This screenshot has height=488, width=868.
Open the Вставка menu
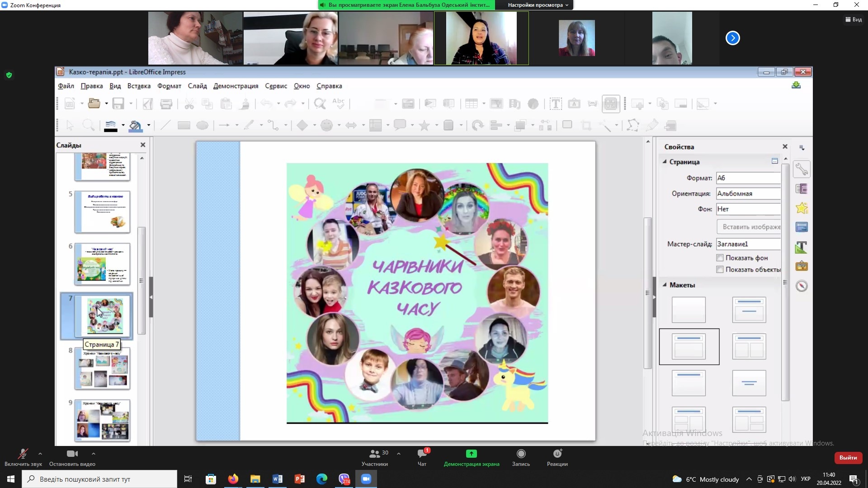click(x=139, y=86)
